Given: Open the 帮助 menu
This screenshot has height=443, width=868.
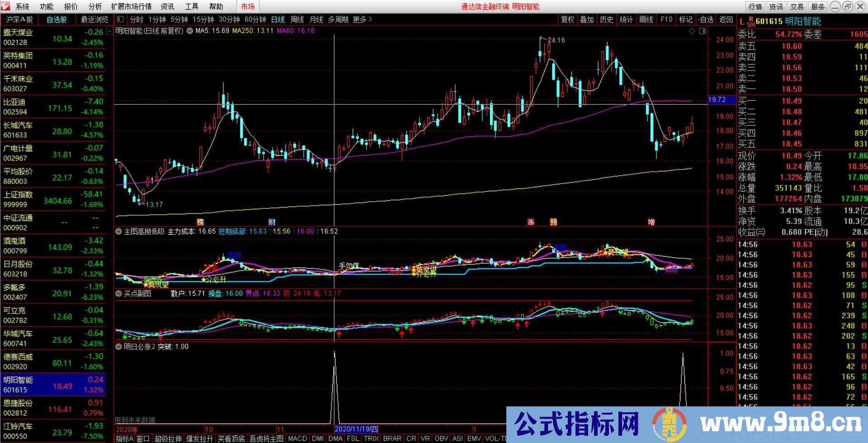Looking at the screenshot, I should point(216,6).
